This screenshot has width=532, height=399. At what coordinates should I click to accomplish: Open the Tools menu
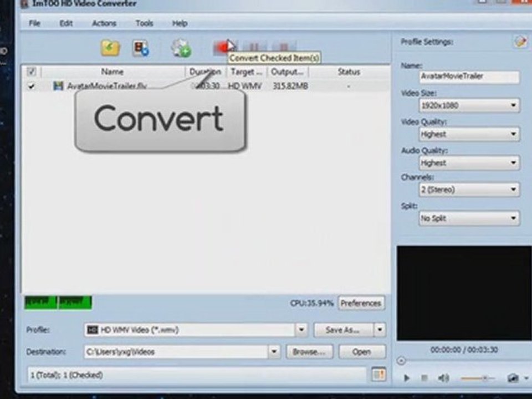[144, 23]
